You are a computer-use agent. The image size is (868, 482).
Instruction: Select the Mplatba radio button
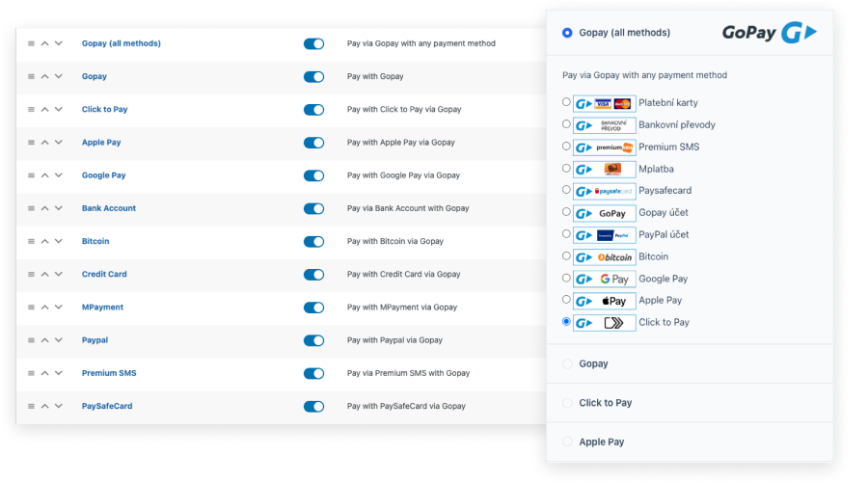566,168
